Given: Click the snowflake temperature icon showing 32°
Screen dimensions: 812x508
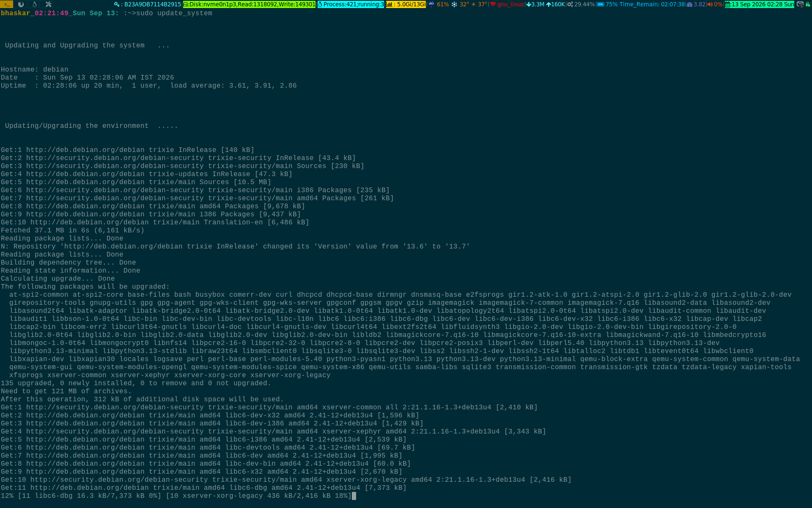Looking at the screenshot, I should (x=454, y=4).
